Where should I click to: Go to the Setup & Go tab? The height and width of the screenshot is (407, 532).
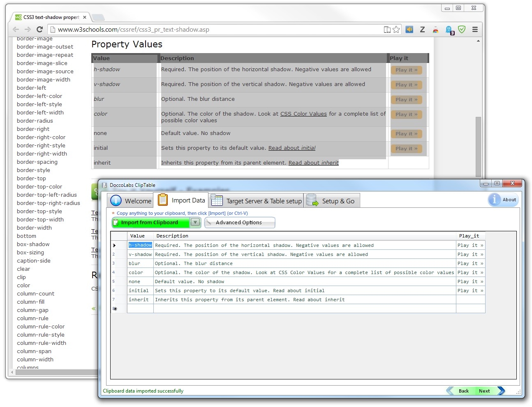331,201
